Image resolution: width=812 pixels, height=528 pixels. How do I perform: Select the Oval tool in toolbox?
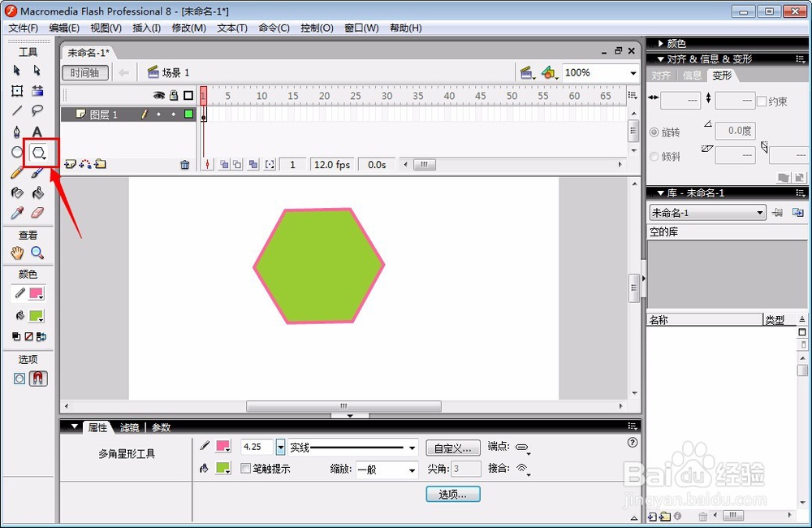coord(17,153)
